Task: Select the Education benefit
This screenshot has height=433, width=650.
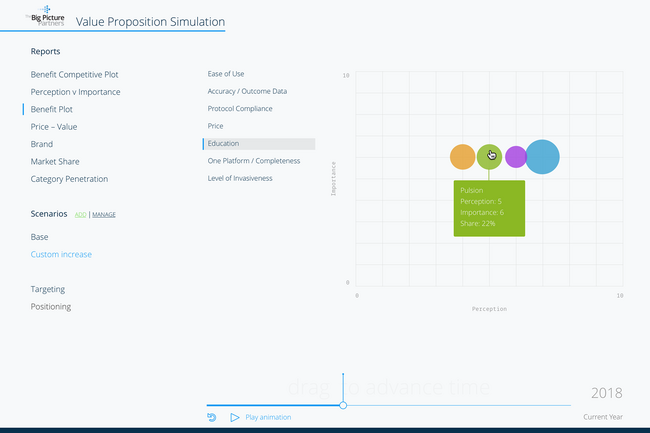Action: pyautogui.click(x=259, y=144)
